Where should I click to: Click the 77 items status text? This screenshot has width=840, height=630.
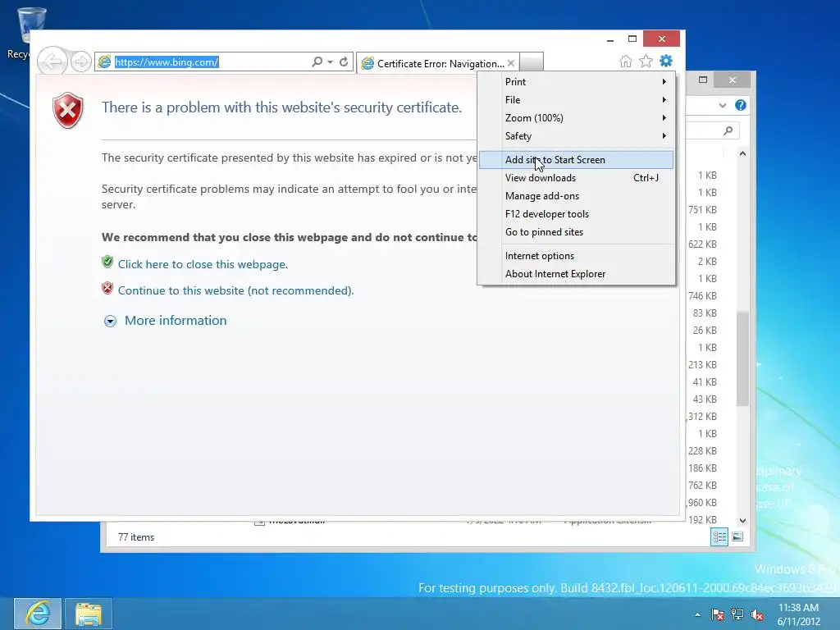tap(136, 536)
